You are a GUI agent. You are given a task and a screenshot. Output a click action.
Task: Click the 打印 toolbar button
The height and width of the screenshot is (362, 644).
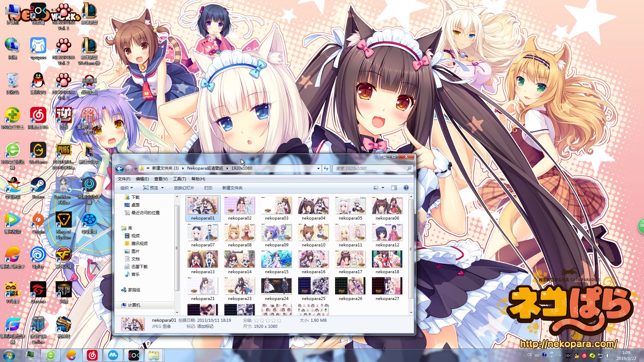(208, 188)
